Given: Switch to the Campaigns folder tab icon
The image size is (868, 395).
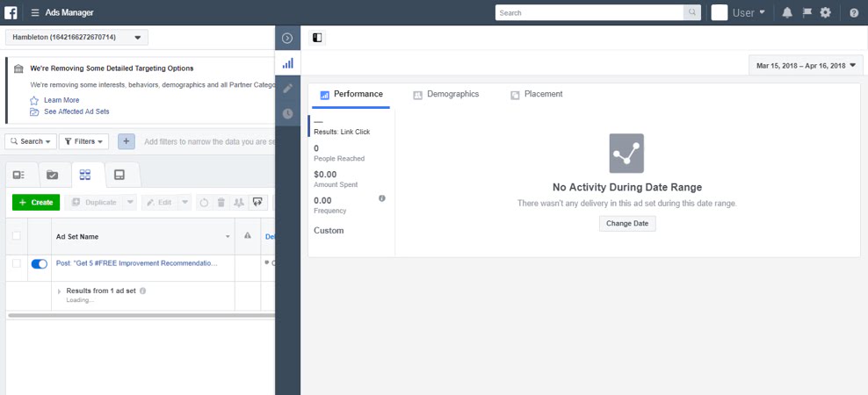Looking at the screenshot, I should 52,175.
